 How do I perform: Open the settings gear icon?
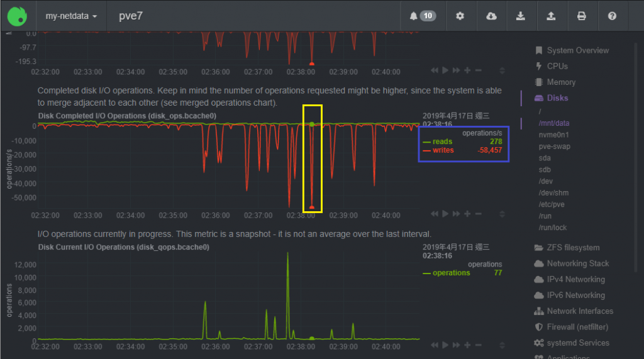coord(460,16)
